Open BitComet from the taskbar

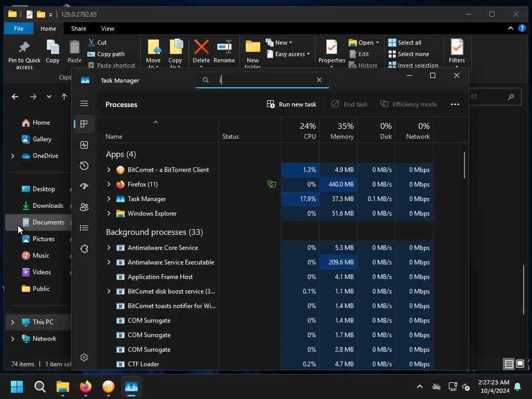click(x=108, y=386)
